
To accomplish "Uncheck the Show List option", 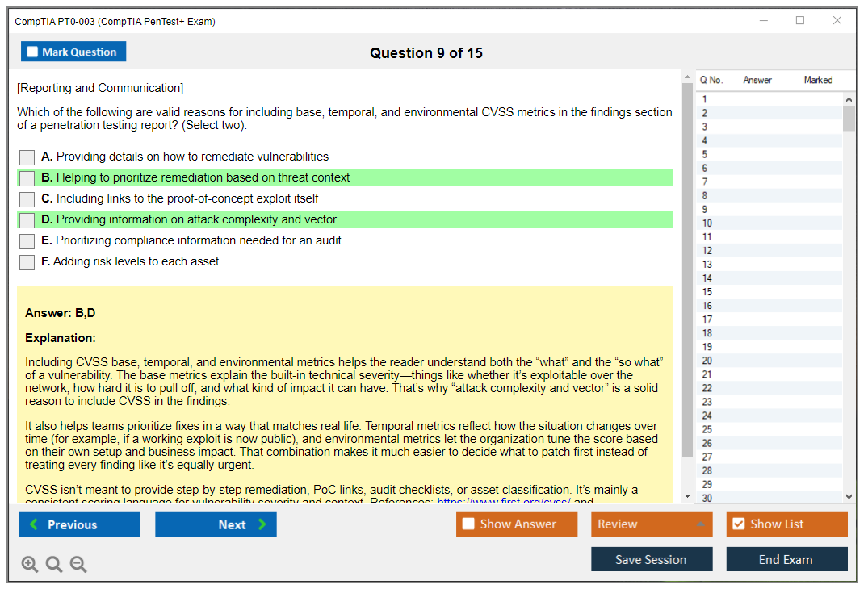I will click(x=738, y=524).
